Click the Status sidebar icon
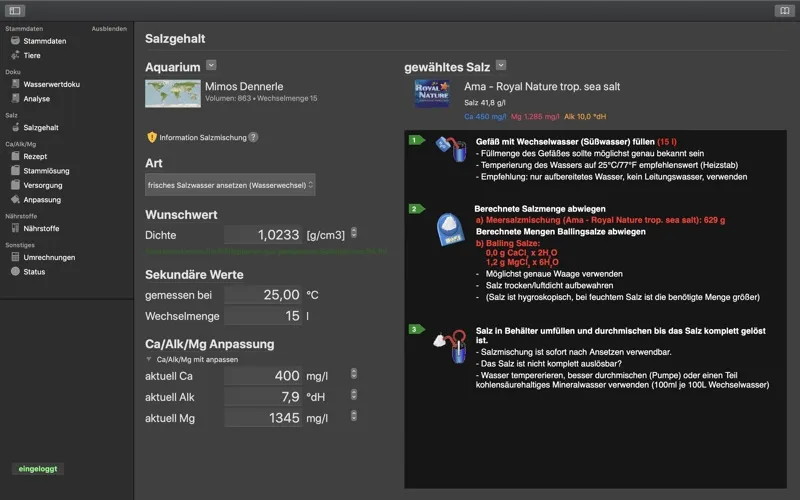 pos(15,271)
